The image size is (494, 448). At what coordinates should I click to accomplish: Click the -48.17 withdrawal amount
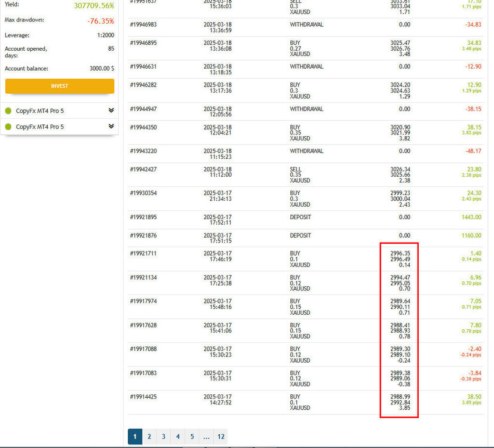[473, 151]
